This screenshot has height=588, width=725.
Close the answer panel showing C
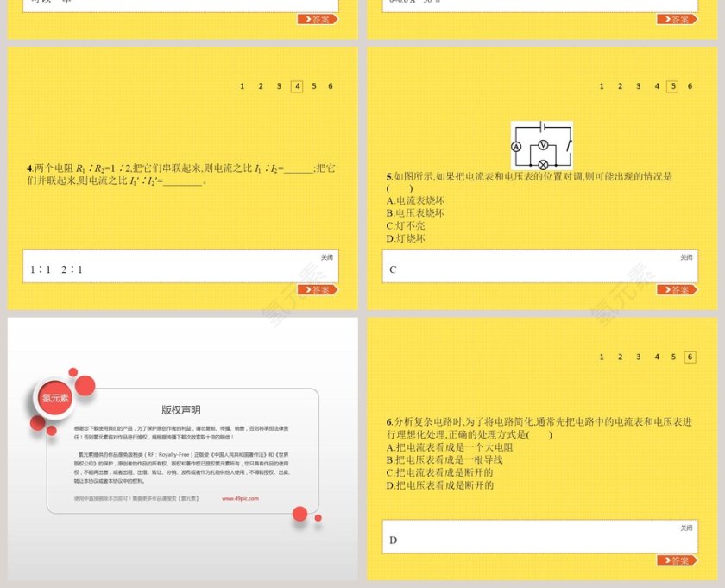coord(685,257)
